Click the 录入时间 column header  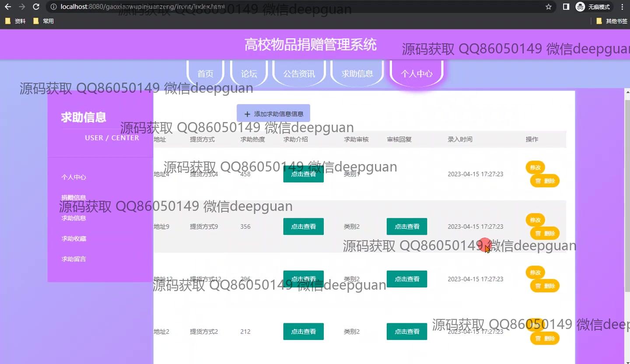[460, 140]
